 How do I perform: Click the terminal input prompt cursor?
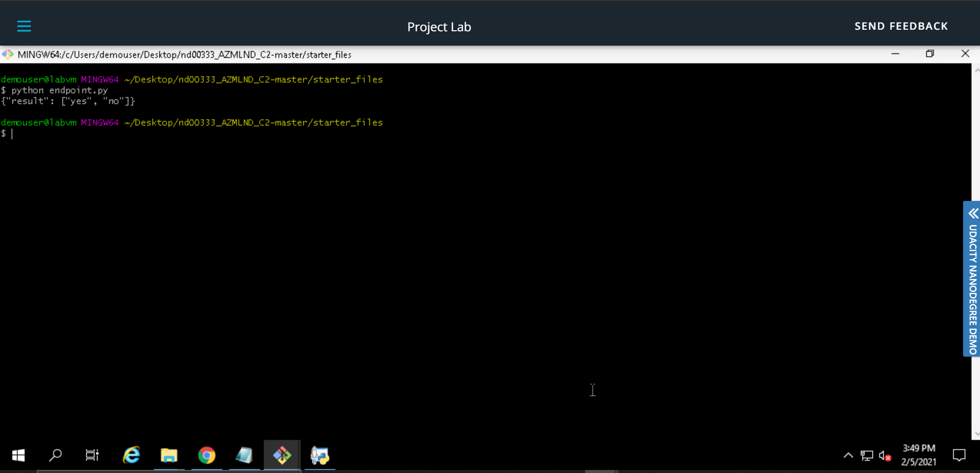[x=12, y=134]
